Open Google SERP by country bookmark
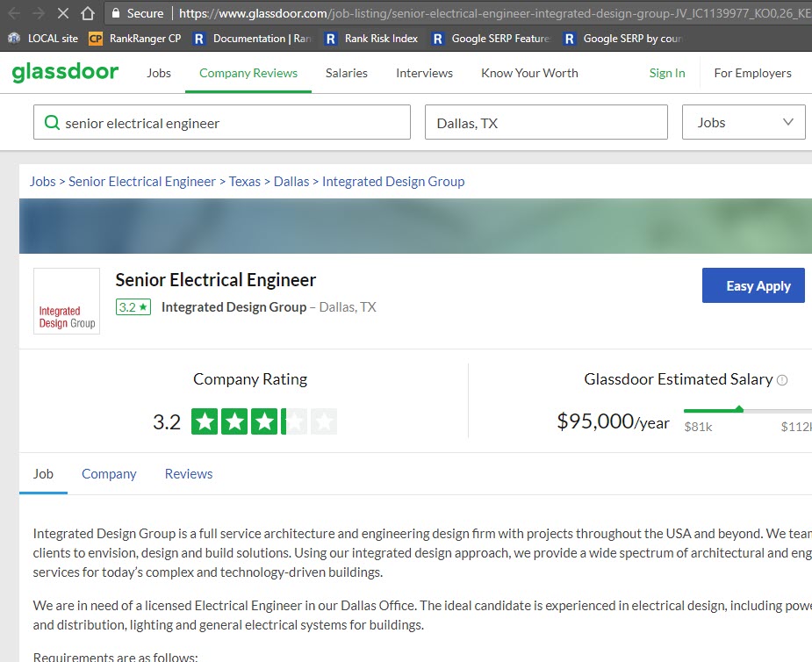Image resolution: width=812 pixels, height=662 pixels. tap(623, 39)
